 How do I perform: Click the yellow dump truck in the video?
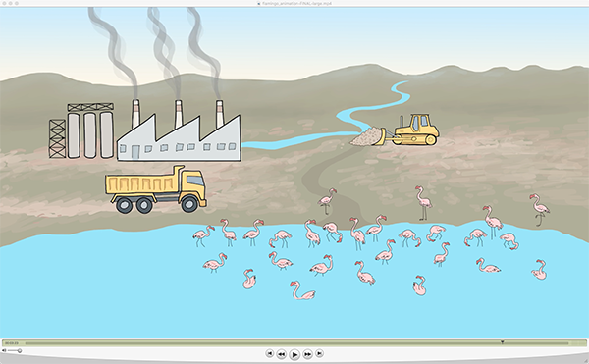click(x=156, y=189)
